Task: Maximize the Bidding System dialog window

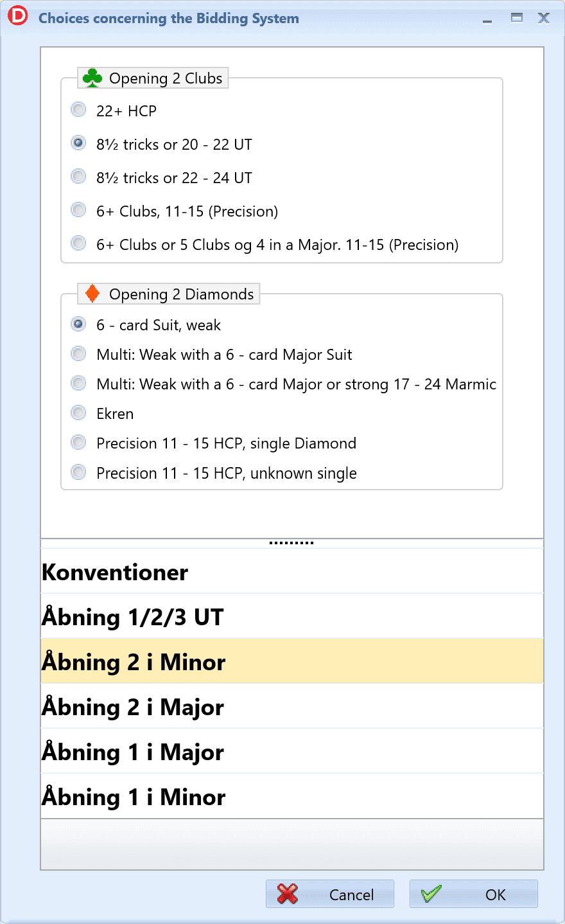Action: (x=517, y=17)
